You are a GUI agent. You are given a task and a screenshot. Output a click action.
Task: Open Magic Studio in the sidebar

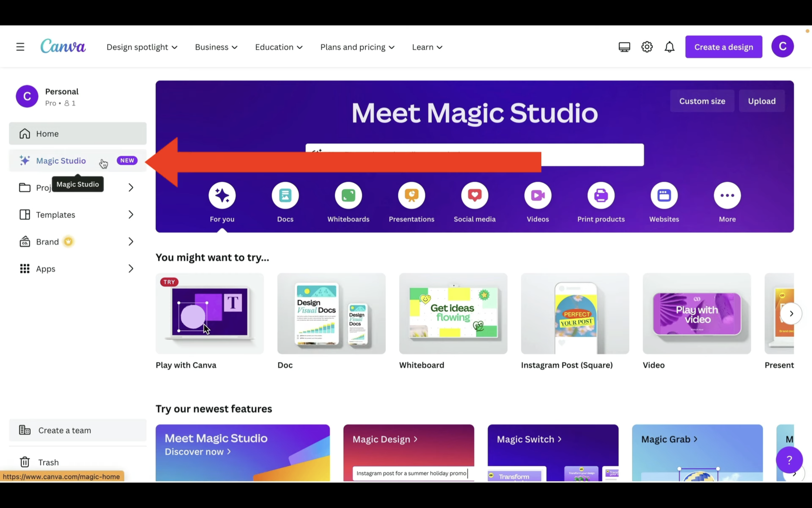(78, 161)
